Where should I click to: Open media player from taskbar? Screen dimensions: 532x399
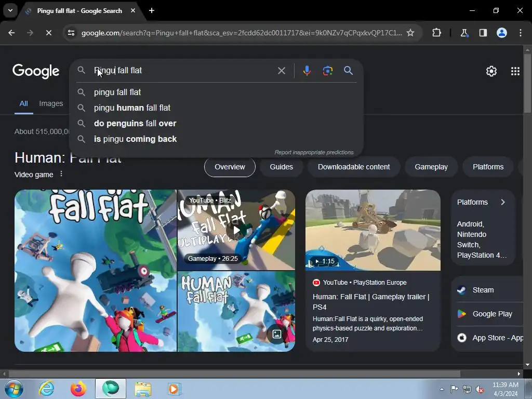(x=174, y=389)
